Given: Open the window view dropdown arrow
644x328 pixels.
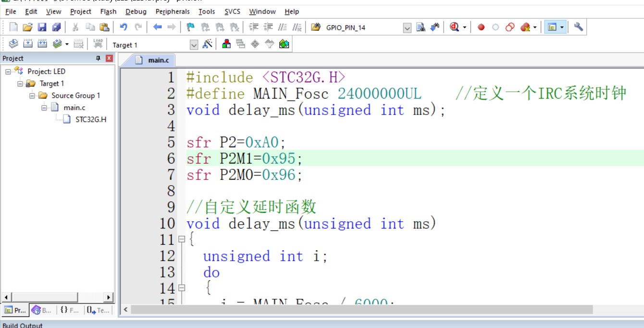Looking at the screenshot, I should click(x=562, y=27).
